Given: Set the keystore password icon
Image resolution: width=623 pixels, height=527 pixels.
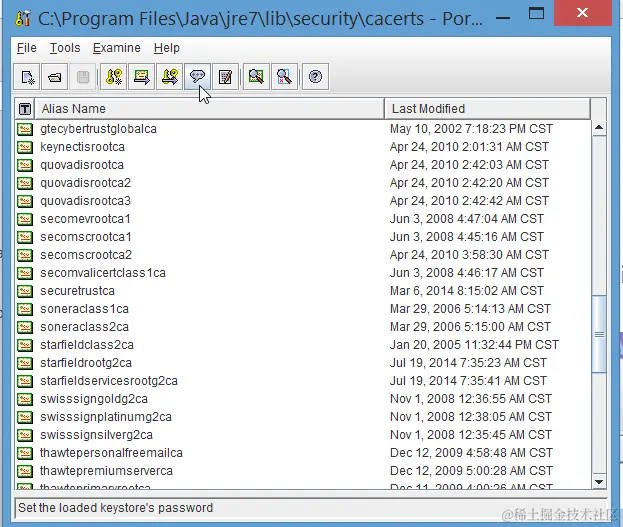Looking at the screenshot, I should pyautogui.click(x=197, y=77).
